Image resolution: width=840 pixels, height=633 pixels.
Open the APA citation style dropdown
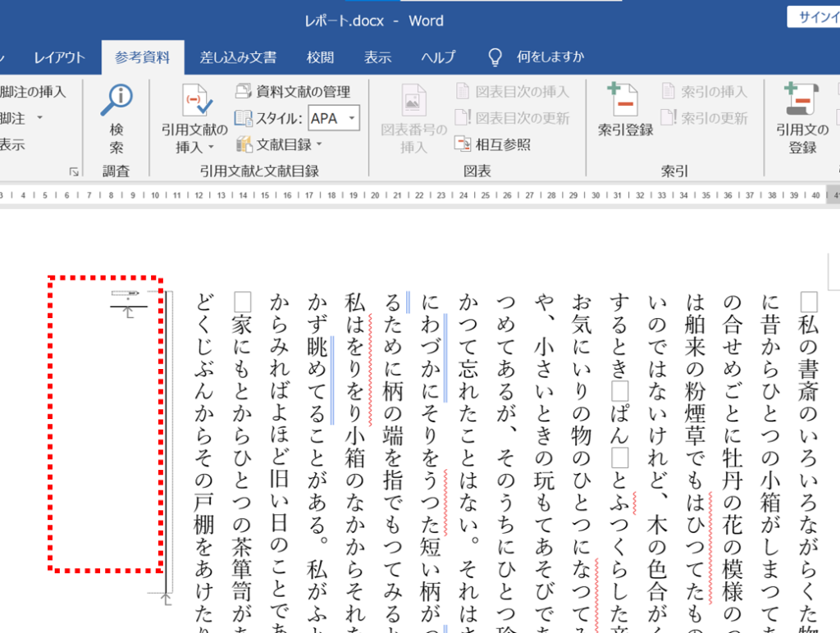[352, 118]
